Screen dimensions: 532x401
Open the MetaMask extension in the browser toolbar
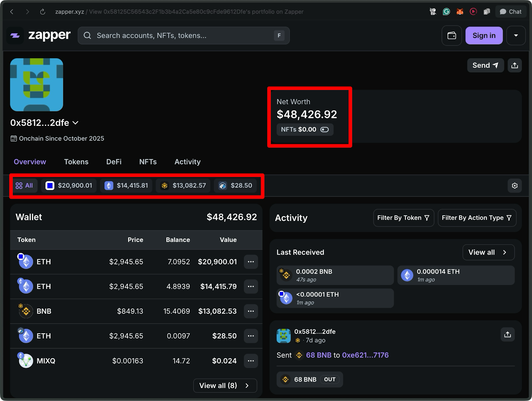coord(460,11)
